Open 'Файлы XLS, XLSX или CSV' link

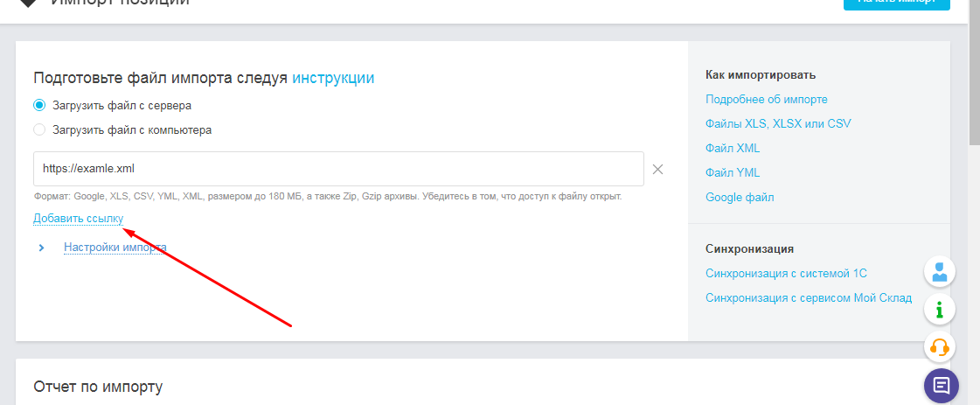[x=778, y=124]
